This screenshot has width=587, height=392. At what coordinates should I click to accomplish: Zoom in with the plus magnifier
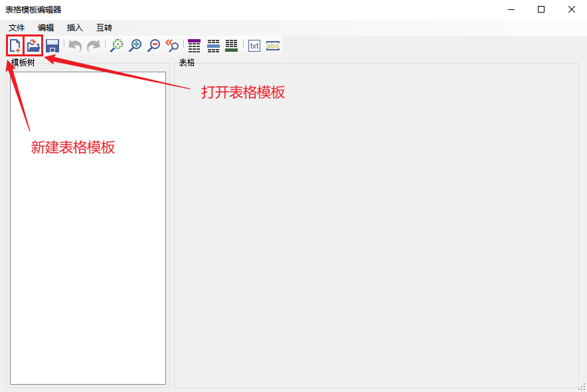point(135,46)
